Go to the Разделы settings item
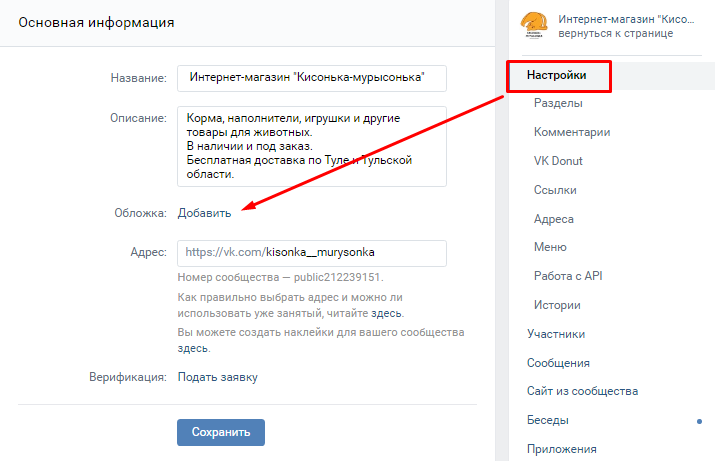This screenshot has width=715, height=461. click(558, 103)
